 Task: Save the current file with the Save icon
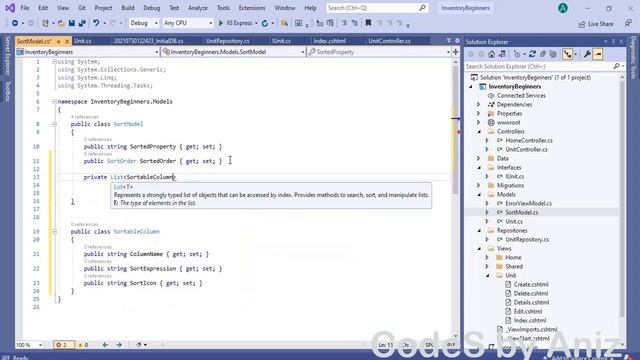click(72, 23)
